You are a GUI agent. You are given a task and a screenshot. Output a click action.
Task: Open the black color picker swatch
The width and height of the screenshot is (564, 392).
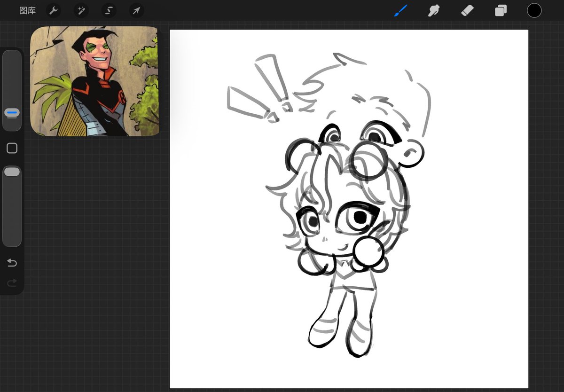pyautogui.click(x=534, y=10)
